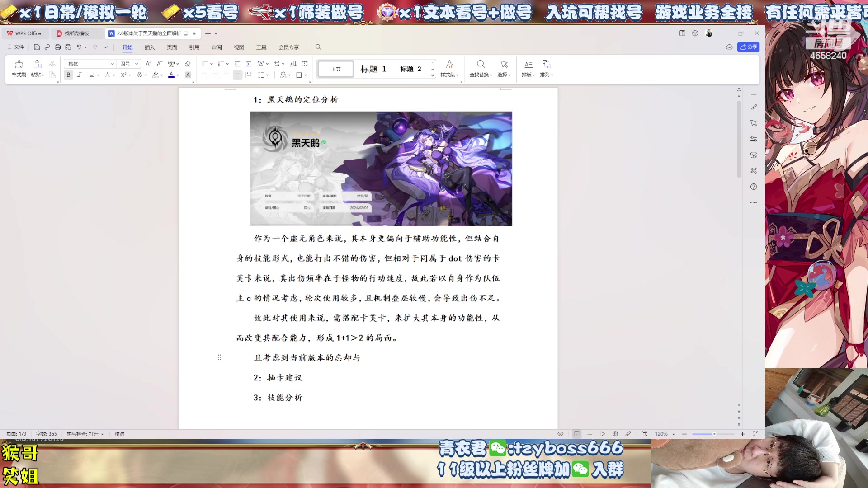Click the save icon in quick access toolbar
868x488 pixels.
point(37,47)
